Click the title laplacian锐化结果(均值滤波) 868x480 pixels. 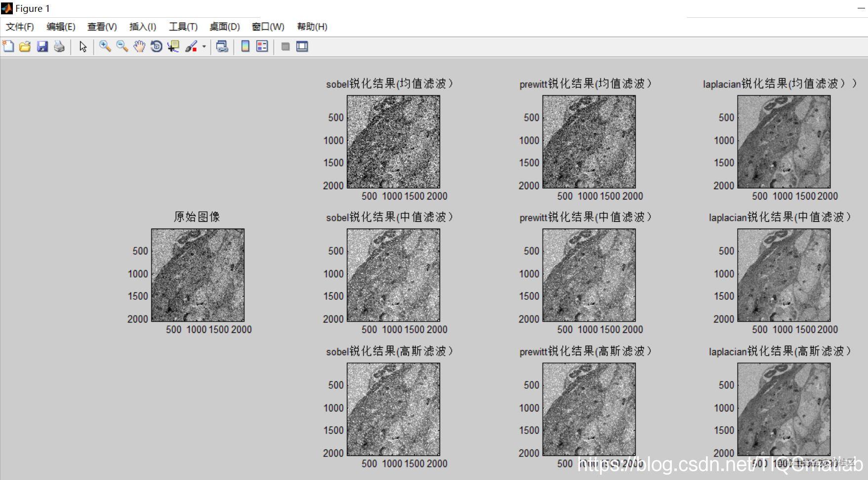(x=780, y=83)
